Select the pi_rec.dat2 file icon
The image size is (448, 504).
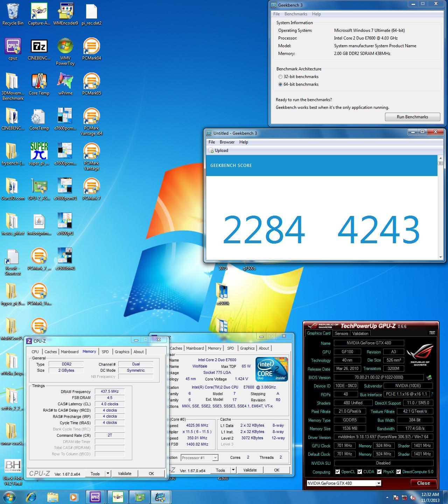click(x=91, y=14)
